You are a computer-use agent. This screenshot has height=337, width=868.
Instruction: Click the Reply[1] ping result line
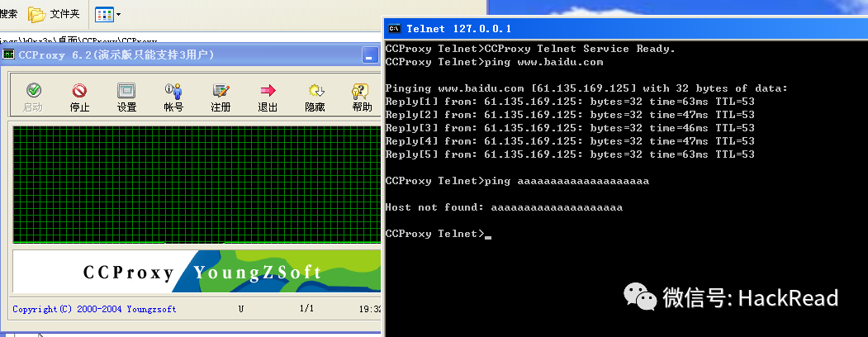[x=570, y=102]
